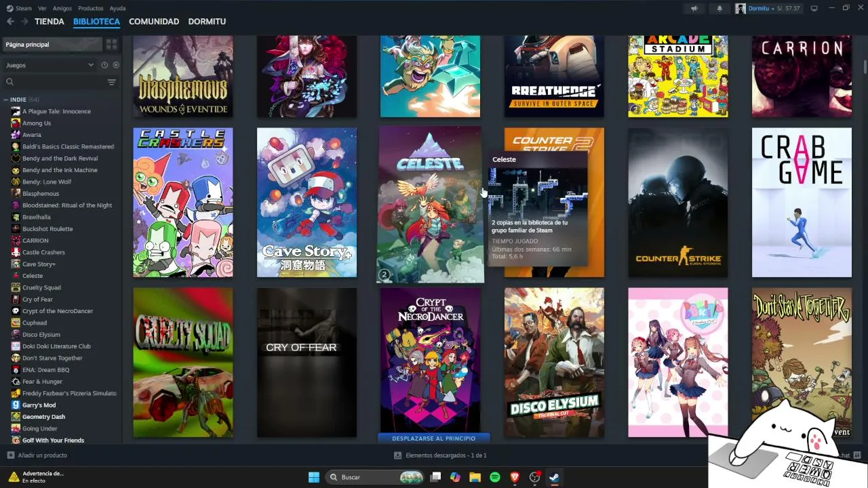
Task: Open the Ayuda menu
Action: click(117, 8)
